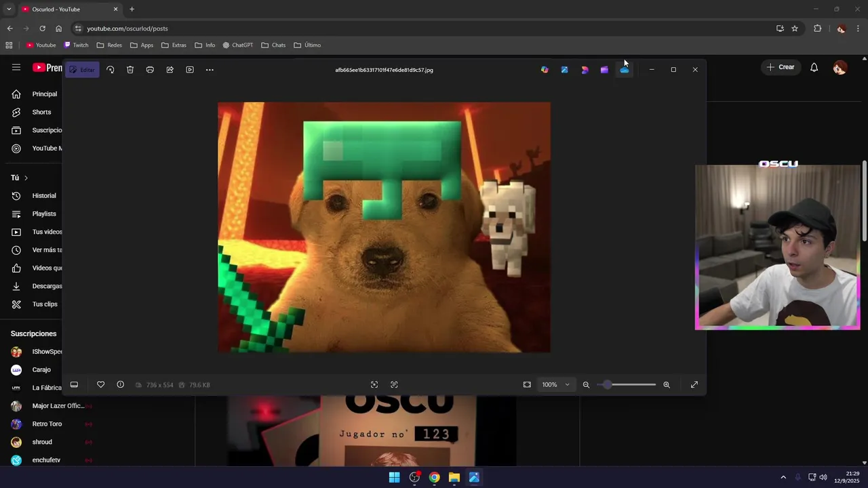Viewport: 868px width, 488px height.
Task: Expand the Tú section chevron
Action: 26,178
